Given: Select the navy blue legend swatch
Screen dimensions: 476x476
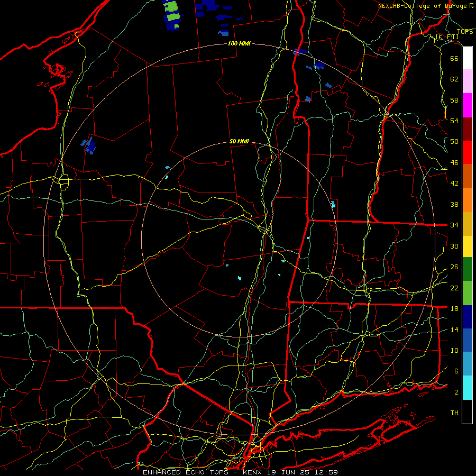Looking at the screenshot, I should 467,317.
